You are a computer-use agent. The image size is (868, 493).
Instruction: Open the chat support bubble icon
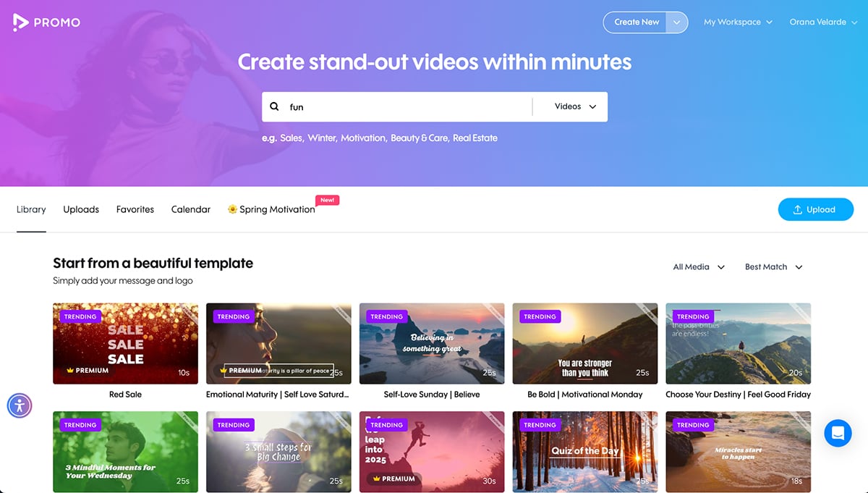coord(838,433)
